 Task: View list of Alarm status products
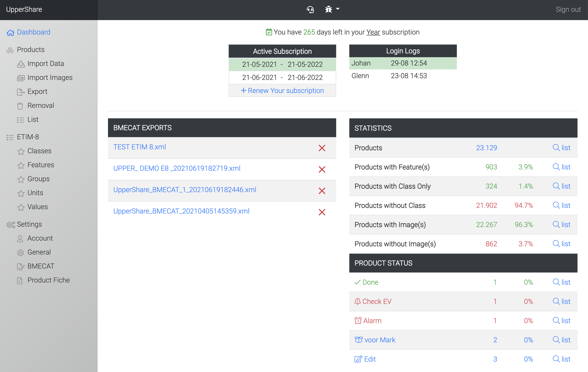[561, 320]
